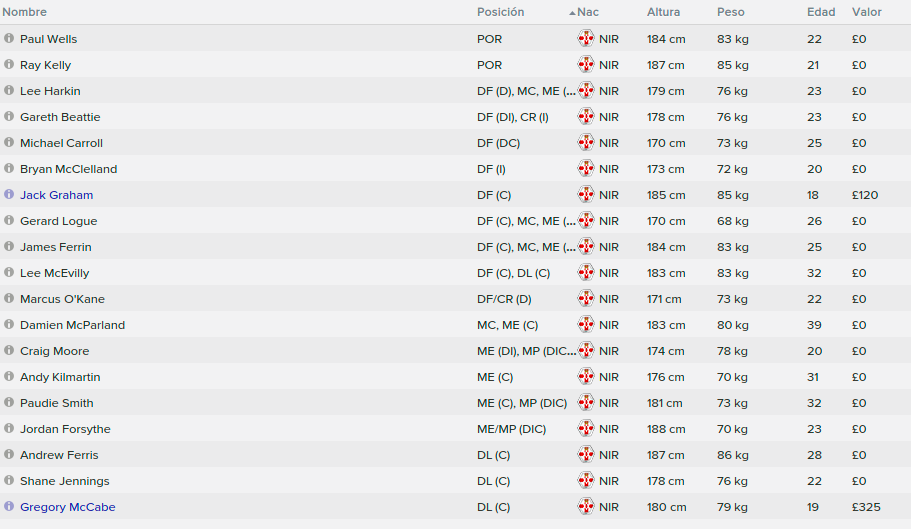Open info icon for Damien McParland

pos(9,325)
